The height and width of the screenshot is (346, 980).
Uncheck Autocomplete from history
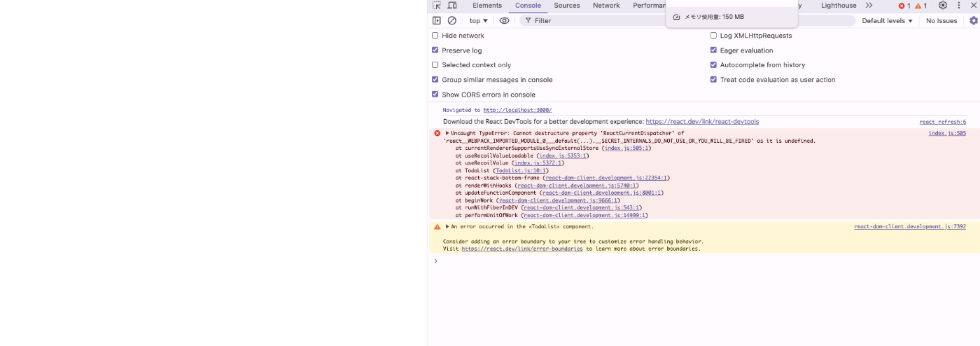tap(714, 65)
